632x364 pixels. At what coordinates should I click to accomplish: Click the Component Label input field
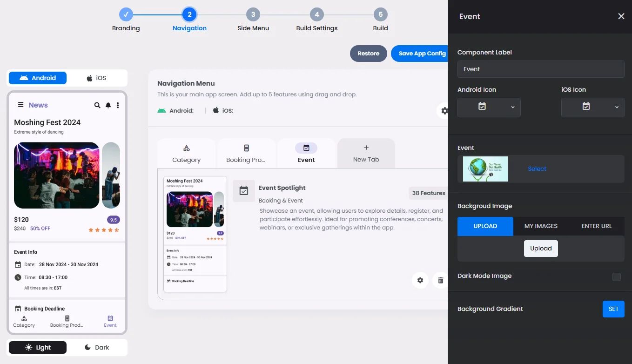tap(540, 69)
